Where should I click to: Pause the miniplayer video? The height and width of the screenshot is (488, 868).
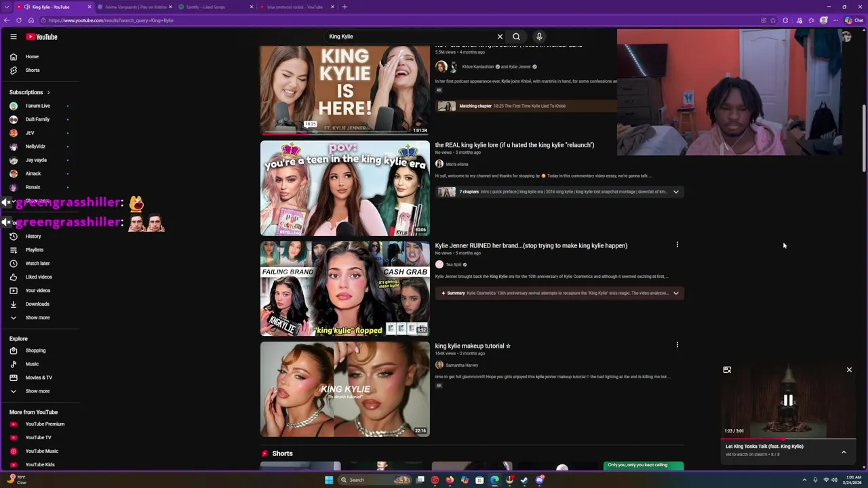click(x=788, y=401)
